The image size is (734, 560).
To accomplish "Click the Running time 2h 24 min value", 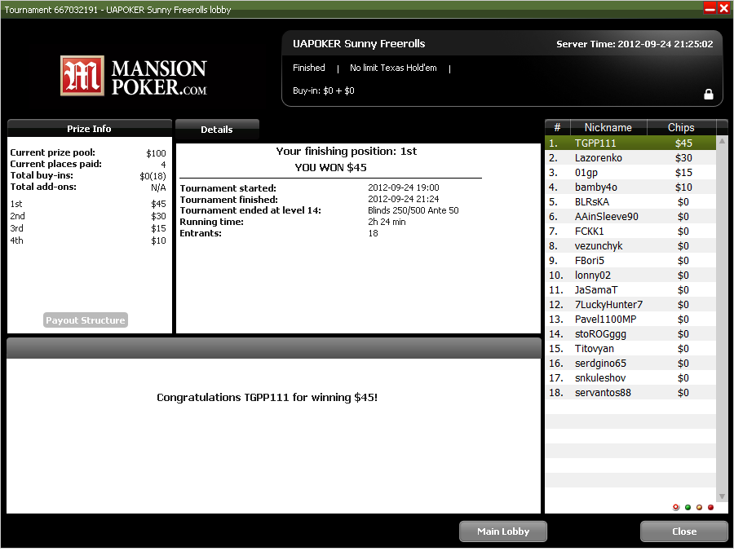I will point(387,222).
